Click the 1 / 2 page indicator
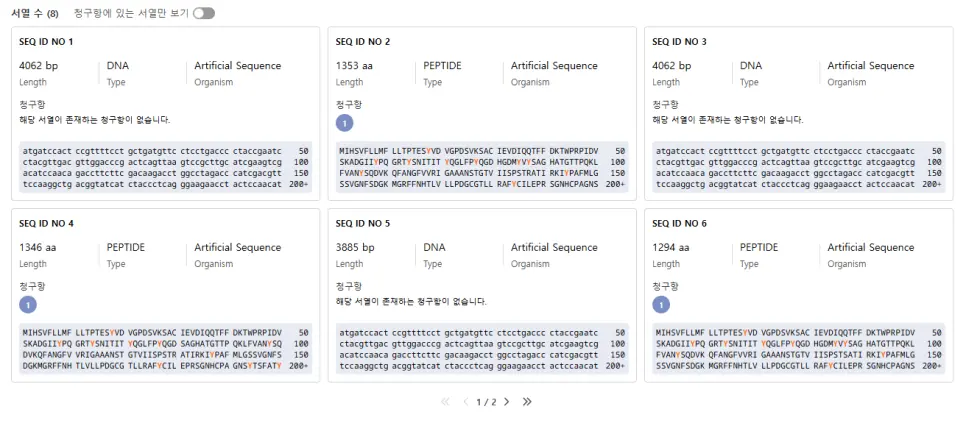Image resolution: width=966 pixels, height=423 pixels. point(486,402)
